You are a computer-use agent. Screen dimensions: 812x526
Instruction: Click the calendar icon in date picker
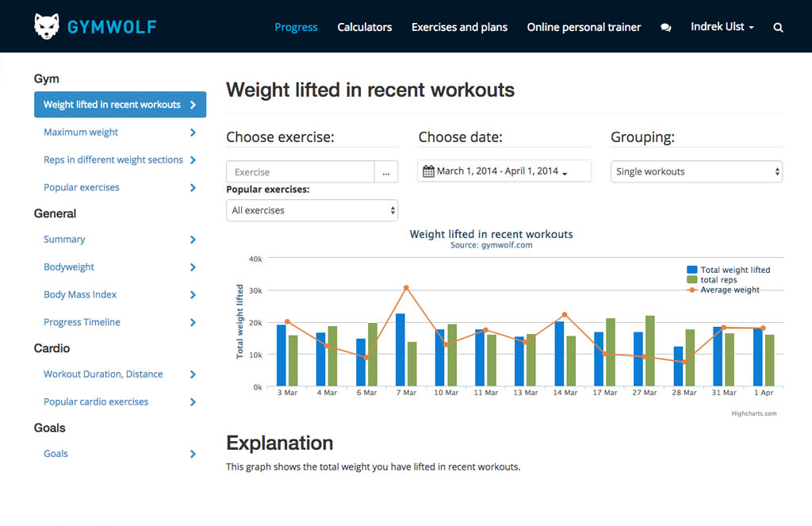click(x=428, y=171)
